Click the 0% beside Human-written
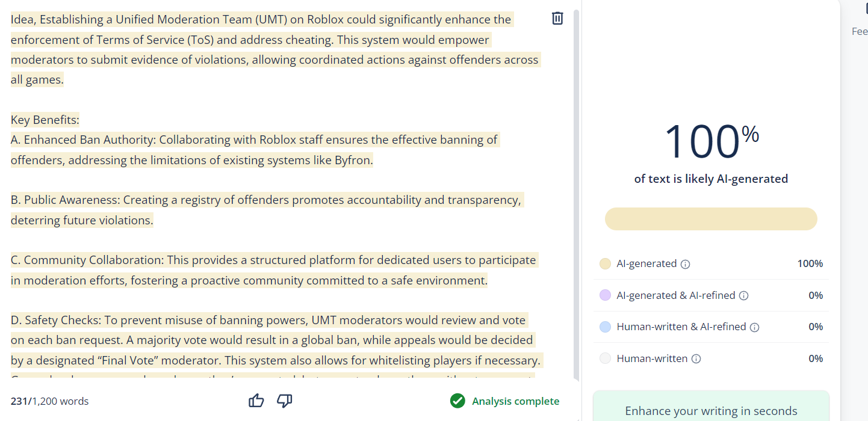 [816, 358]
